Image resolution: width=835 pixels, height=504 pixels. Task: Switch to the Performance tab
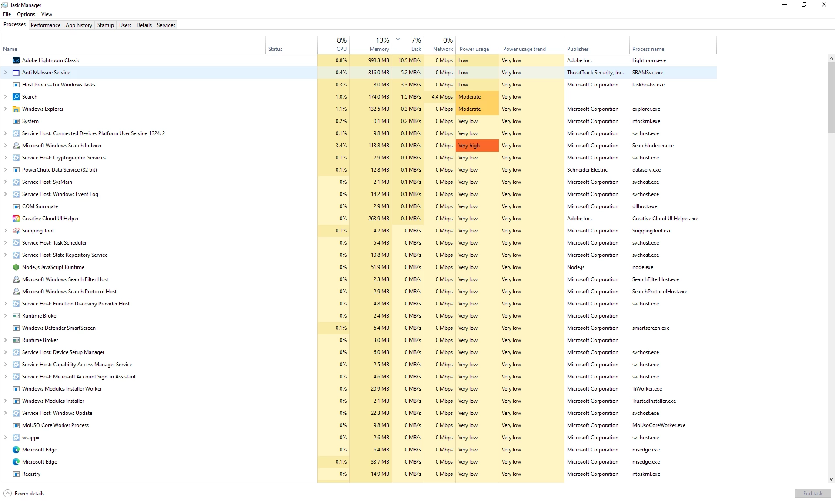coord(46,25)
